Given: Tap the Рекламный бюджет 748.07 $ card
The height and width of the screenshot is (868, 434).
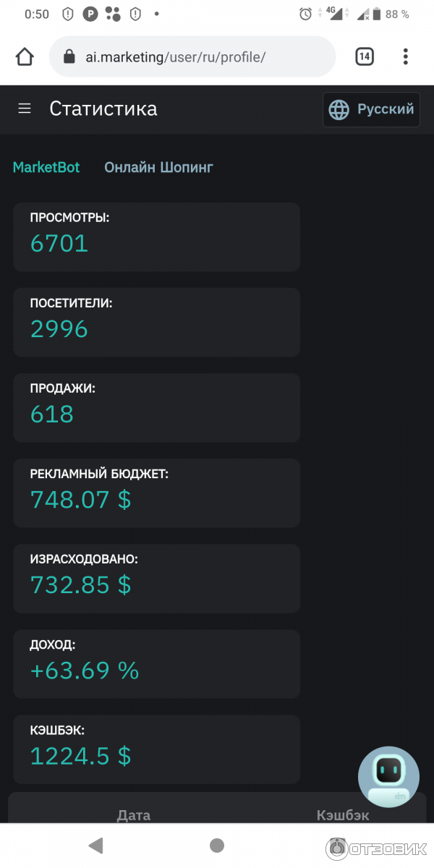Looking at the screenshot, I should tap(156, 493).
